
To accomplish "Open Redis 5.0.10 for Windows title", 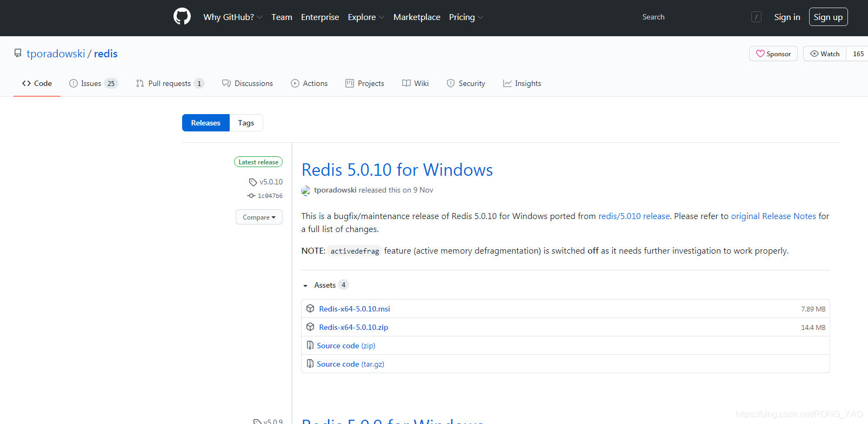I will pyautogui.click(x=397, y=170).
